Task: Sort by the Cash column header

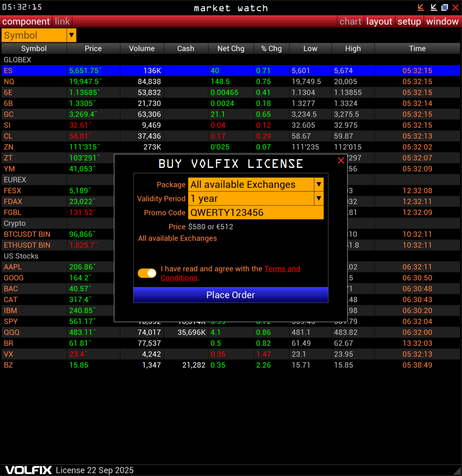Action: point(186,48)
